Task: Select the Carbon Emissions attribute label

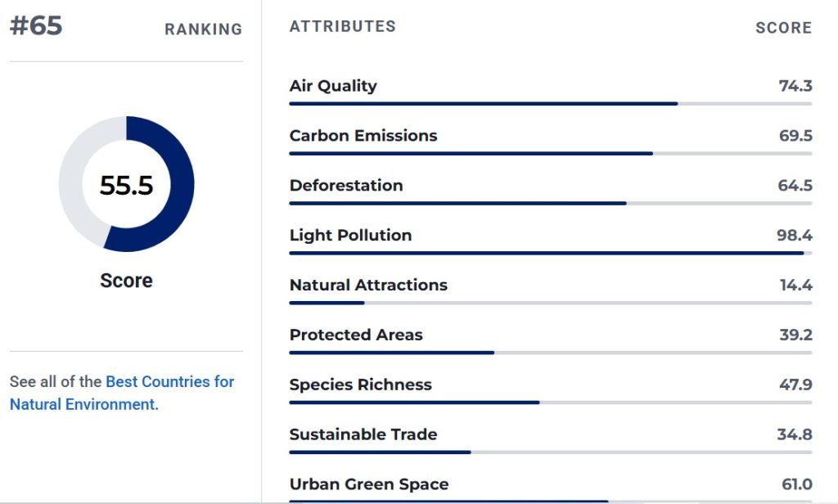Action: coord(363,136)
